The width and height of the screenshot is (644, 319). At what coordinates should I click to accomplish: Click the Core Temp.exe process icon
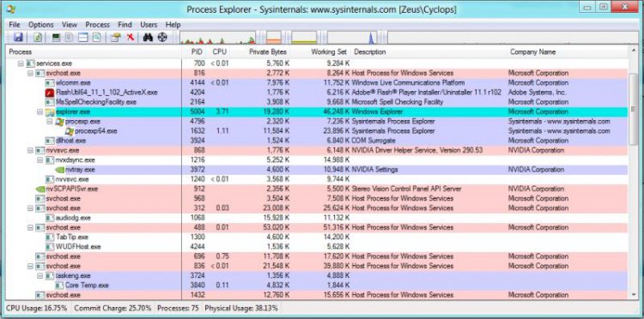[x=59, y=286]
